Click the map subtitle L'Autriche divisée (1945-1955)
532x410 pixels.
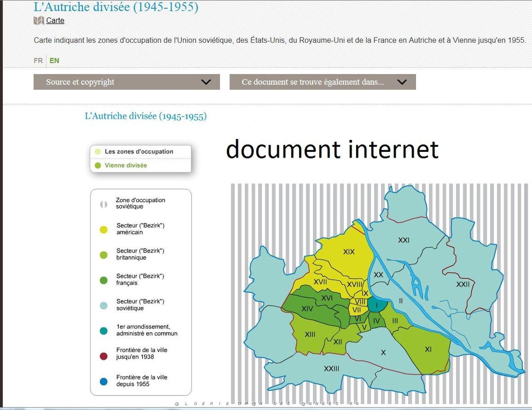(x=145, y=116)
